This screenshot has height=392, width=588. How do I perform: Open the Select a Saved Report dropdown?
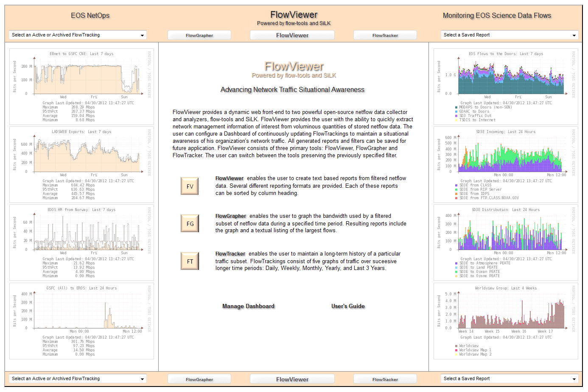click(x=509, y=35)
